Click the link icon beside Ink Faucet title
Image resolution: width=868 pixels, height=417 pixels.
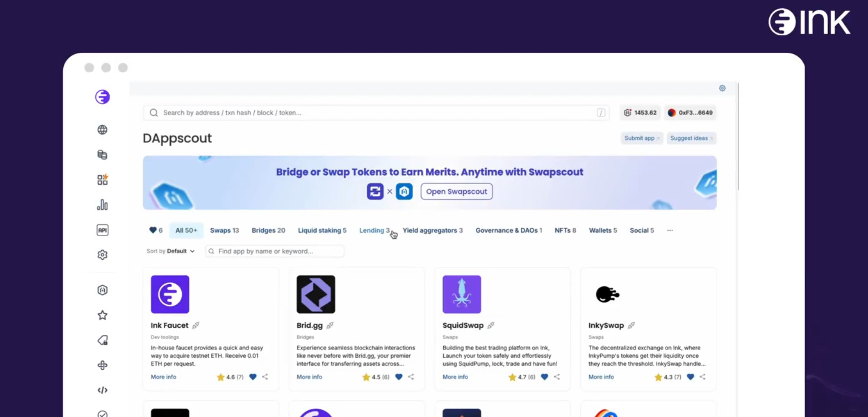tap(195, 325)
